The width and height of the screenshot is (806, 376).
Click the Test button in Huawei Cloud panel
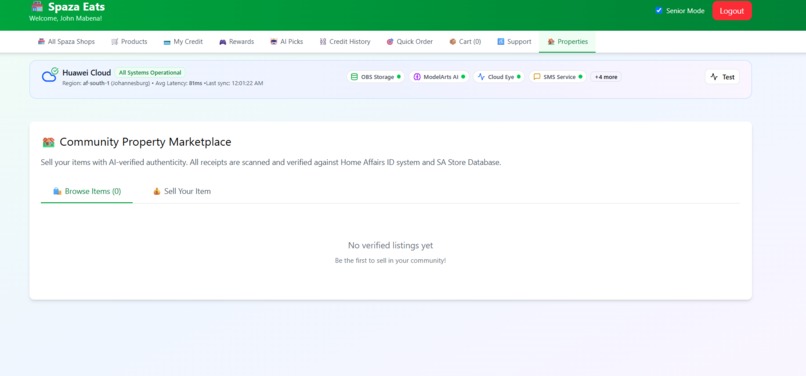(x=722, y=77)
